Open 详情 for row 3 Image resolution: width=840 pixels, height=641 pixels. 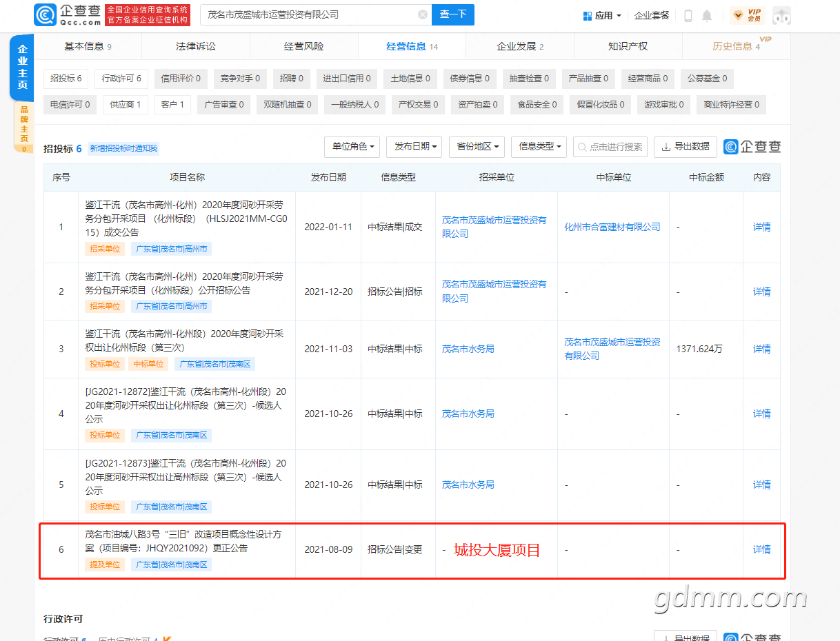(761, 349)
